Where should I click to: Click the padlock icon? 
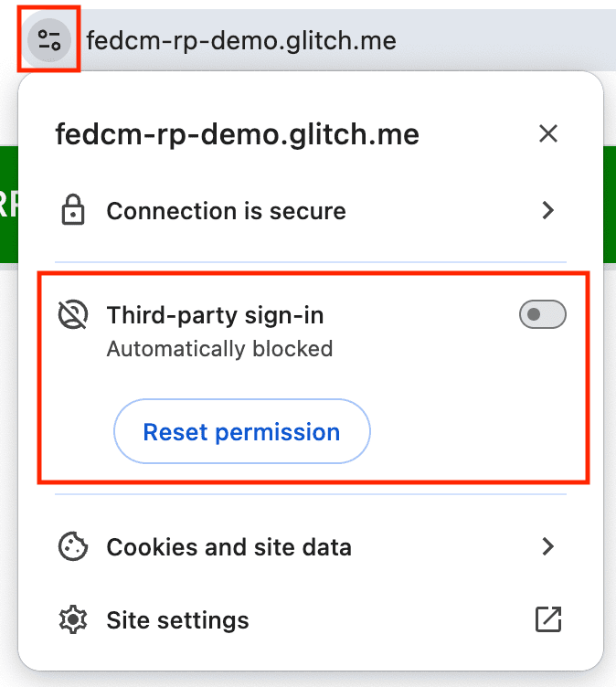click(72, 211)
